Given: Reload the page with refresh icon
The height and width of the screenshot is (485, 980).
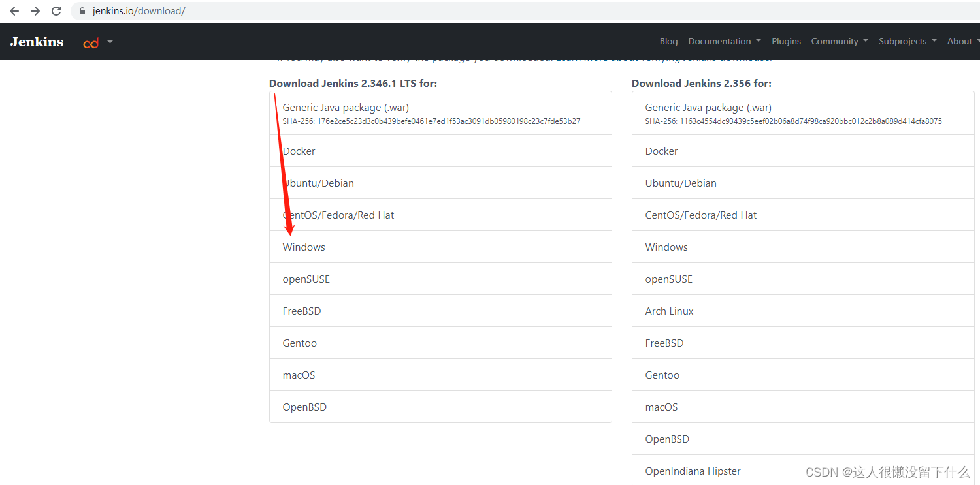Looking at the screenshot, I should (56, 11).
